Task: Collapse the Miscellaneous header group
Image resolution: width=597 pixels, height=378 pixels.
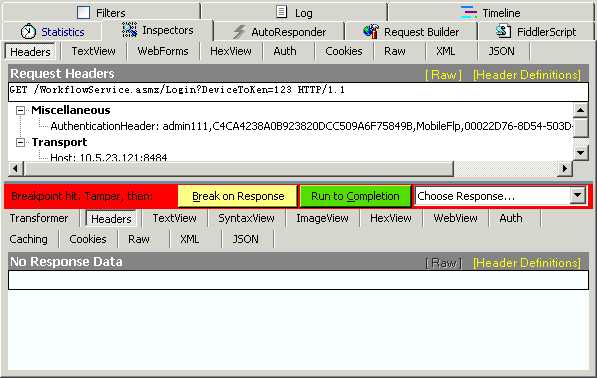Action: point(20,110)
